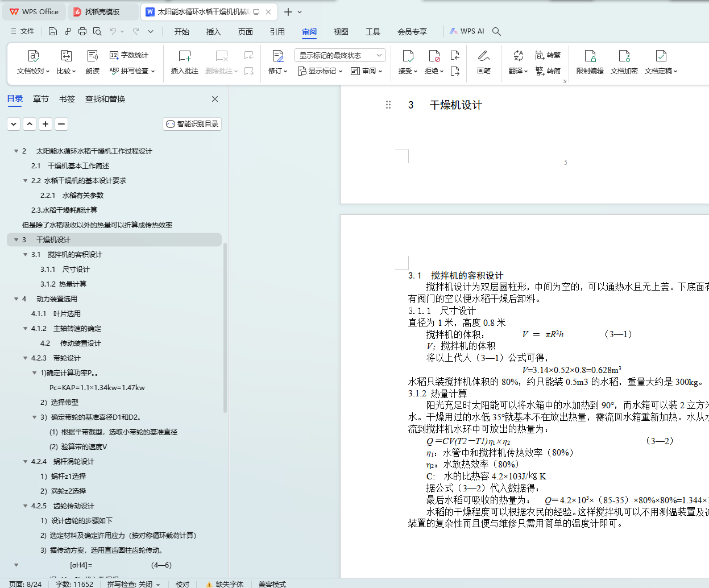Screen dimensions: 709x588
Task: Collapse 3.1 搅拌机的容积设计 outline node
Action: click(25, 255)
